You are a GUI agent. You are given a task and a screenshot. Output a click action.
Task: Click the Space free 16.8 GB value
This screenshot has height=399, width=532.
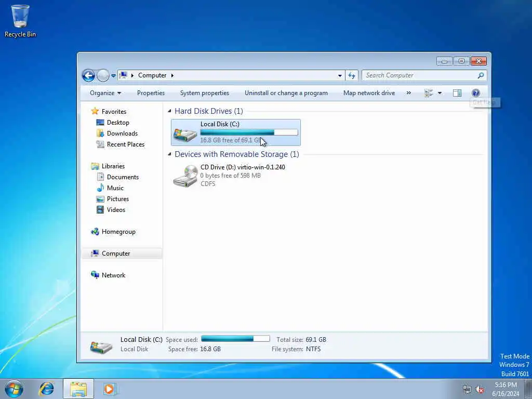[x=210, y=349]
